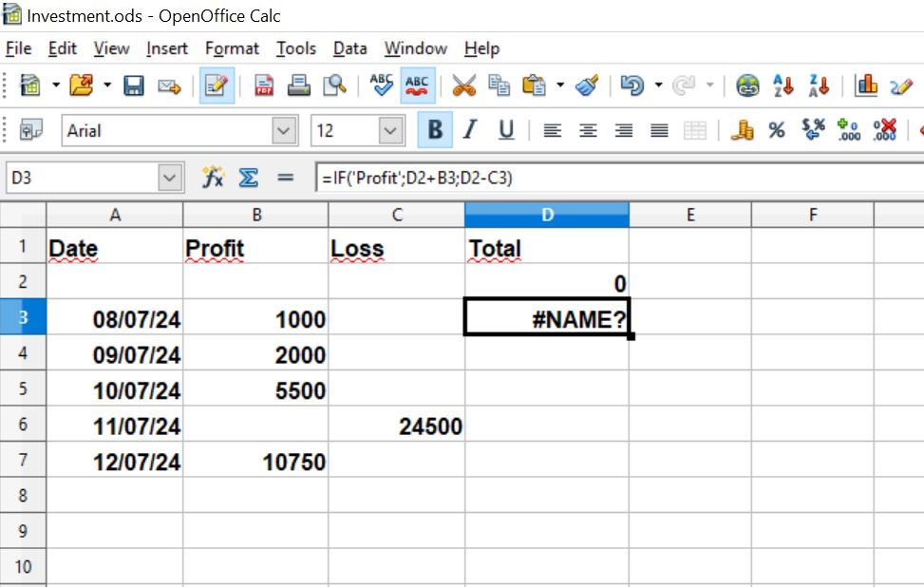Click the New spreadsheet document icon
This screenshot has width=924, height=587.
[x=30, y=85]
